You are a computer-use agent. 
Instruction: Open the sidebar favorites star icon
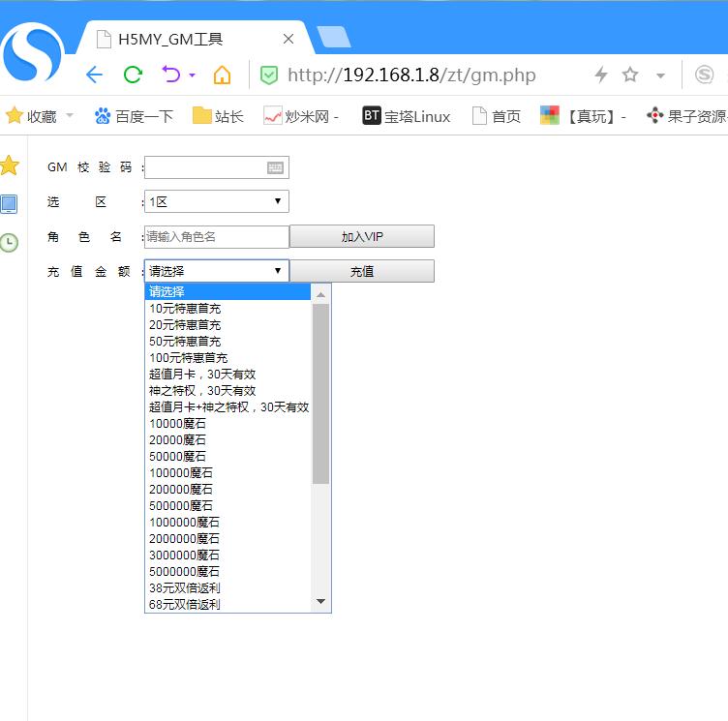[x=10, y=166]
